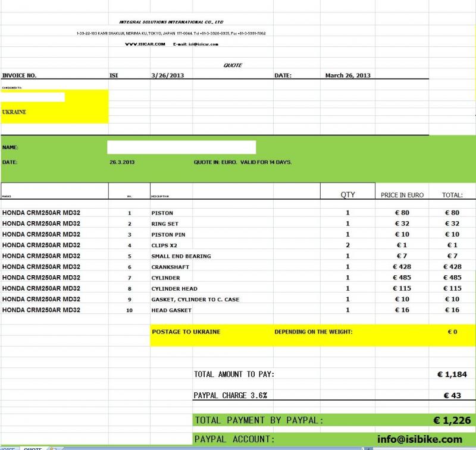This screenshot has width=476, height=450.
Task: Select the CYLINDER description in row 7
Action: pos(166,278)
